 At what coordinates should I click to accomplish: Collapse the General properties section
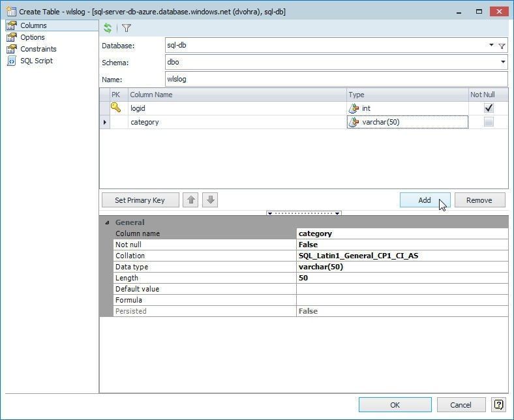click(107, 222)
